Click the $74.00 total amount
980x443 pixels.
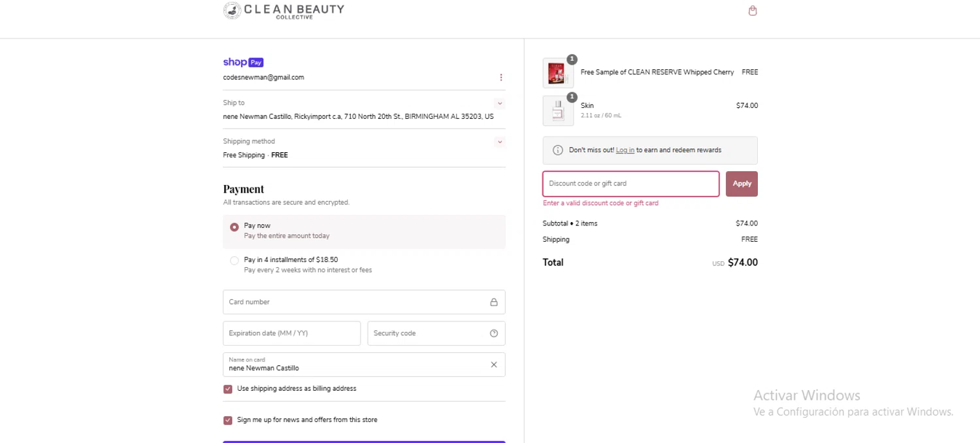click(x=743, y=263)
